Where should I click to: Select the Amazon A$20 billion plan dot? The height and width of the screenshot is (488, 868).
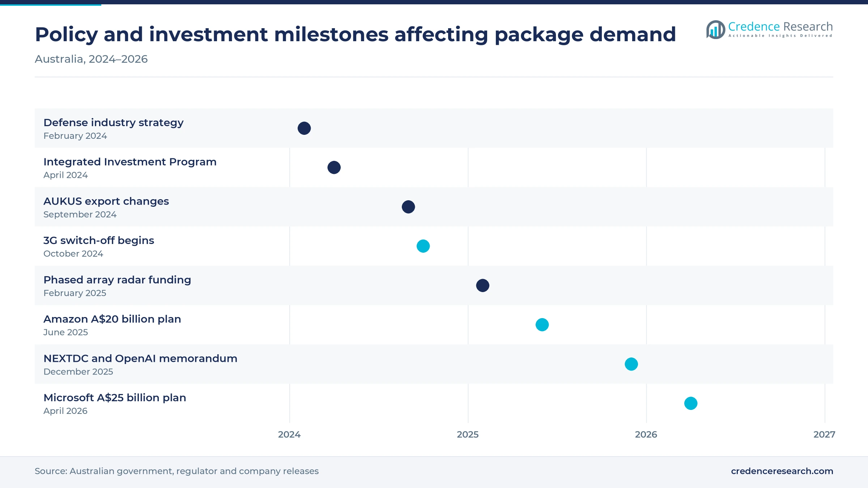point(542,325)
